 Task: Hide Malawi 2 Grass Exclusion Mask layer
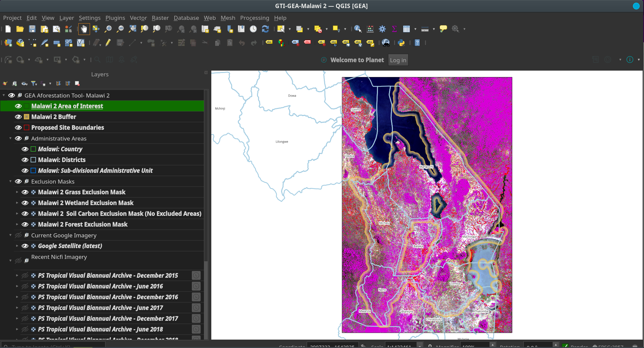(25, 192)
